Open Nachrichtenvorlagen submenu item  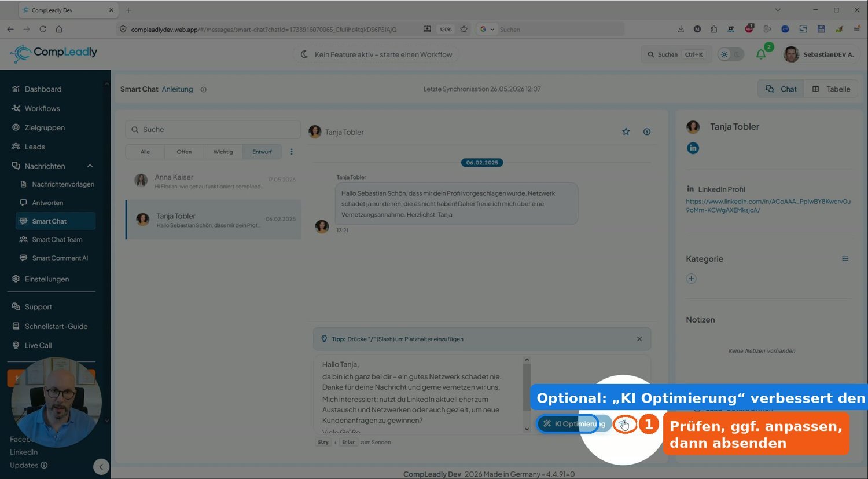point(62,184)
